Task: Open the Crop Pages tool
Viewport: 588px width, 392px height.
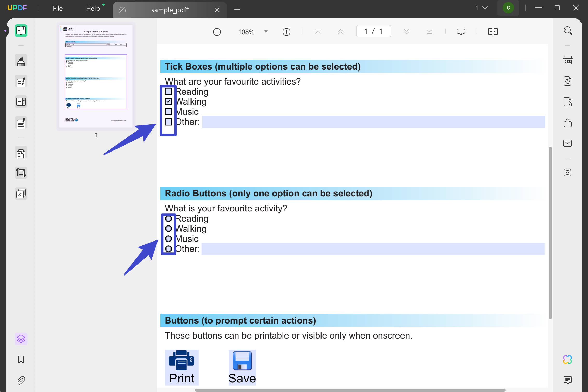Action: (x=21, y=173)
